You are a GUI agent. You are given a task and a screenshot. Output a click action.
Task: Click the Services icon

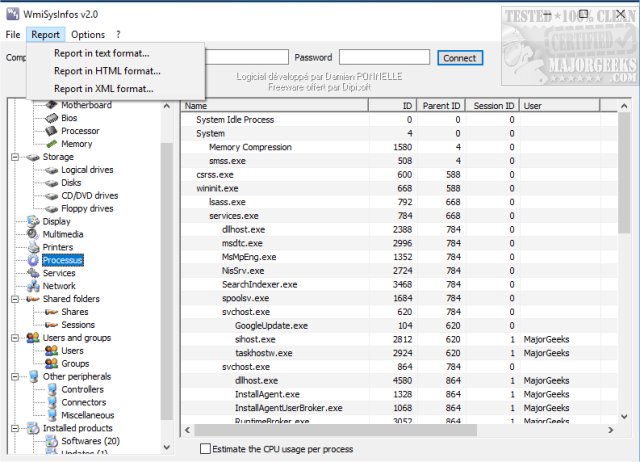(33, 273)
